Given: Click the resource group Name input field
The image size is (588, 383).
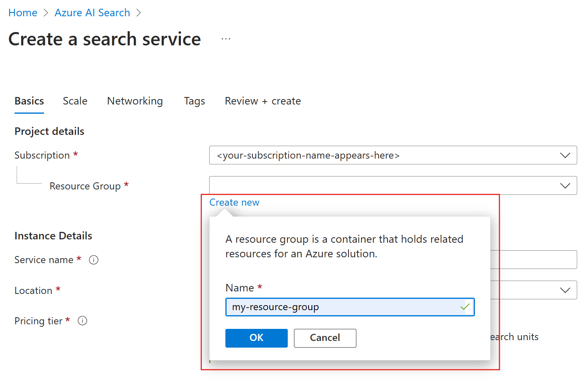Looking at the screenshot, I should click(341, 307).
